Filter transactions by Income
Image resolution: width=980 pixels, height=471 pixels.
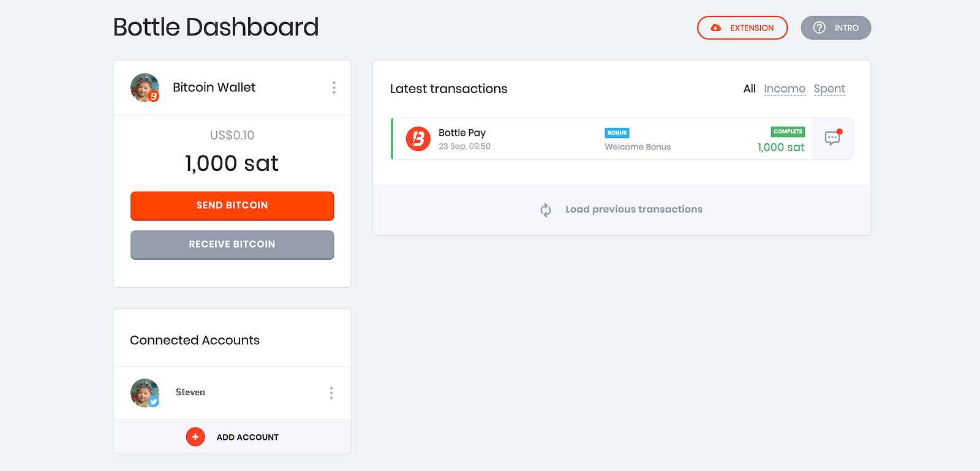784,89
